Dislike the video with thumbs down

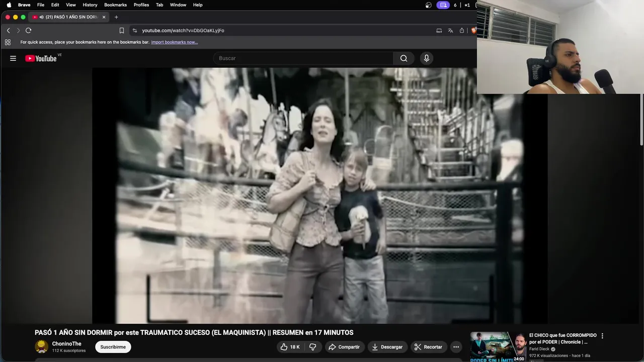(312, 347)
